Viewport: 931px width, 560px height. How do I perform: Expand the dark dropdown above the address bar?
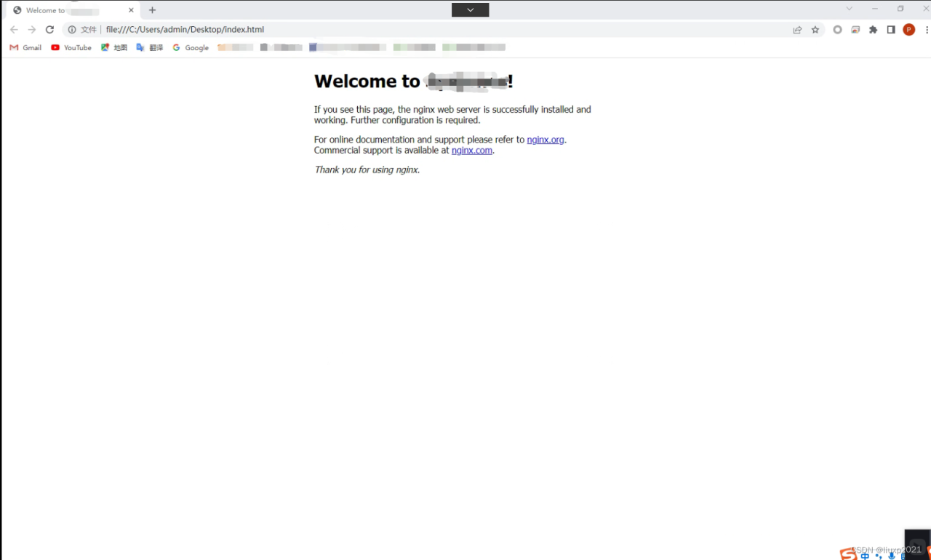[x=470, y=10]
